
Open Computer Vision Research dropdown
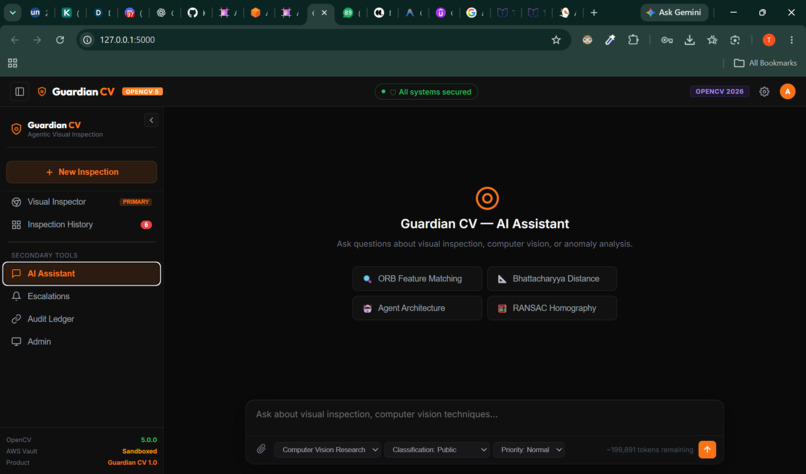pos(327,449)
